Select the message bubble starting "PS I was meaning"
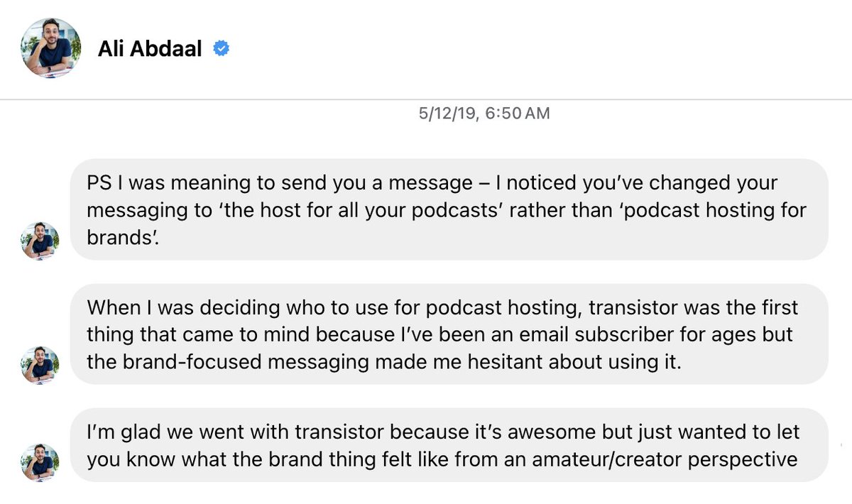 [449, 209]
